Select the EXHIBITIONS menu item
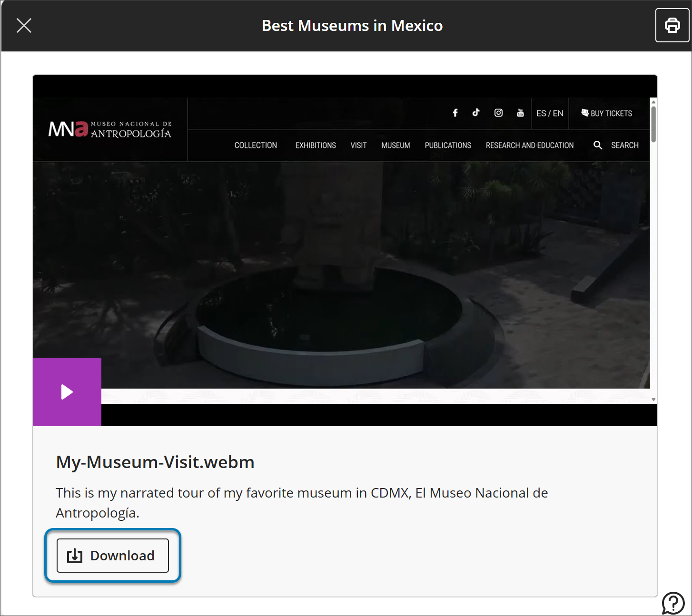This screenshot has width=692, height=616. point(315,145)
